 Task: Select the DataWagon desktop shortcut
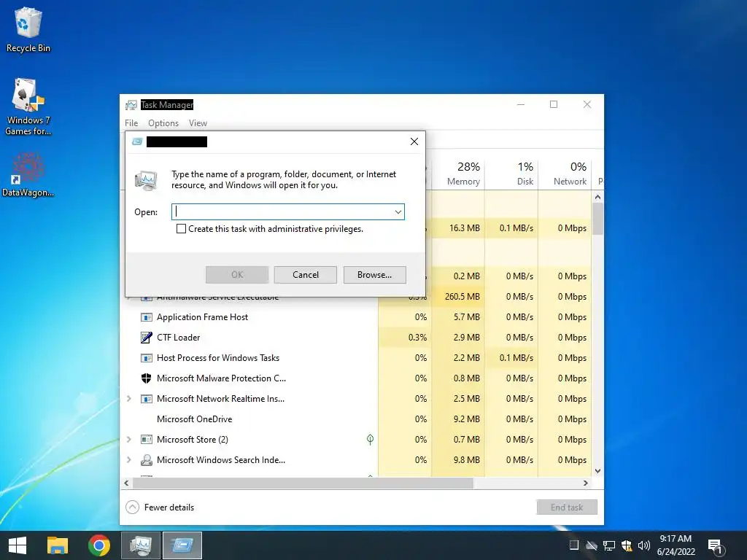28,174
